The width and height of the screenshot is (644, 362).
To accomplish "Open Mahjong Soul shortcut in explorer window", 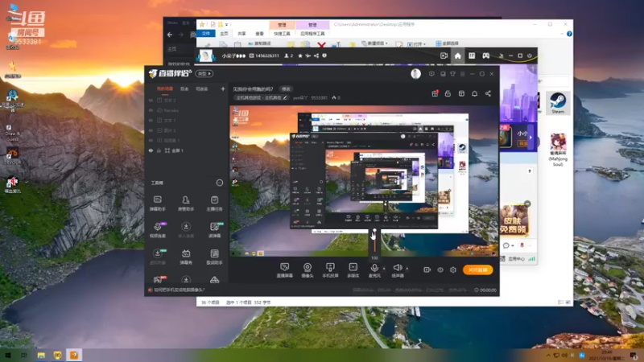I will (558, 150).
